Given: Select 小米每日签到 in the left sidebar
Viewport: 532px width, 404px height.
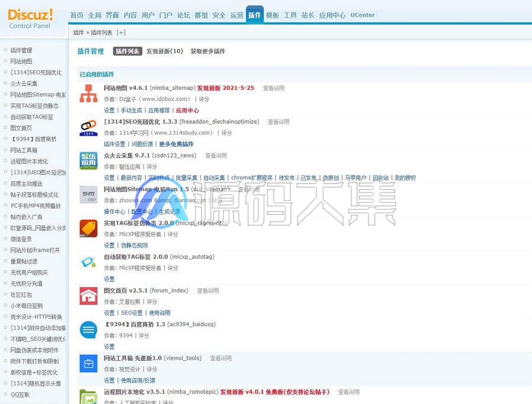Looking at the screenshot, I should [x=27, y=306].
